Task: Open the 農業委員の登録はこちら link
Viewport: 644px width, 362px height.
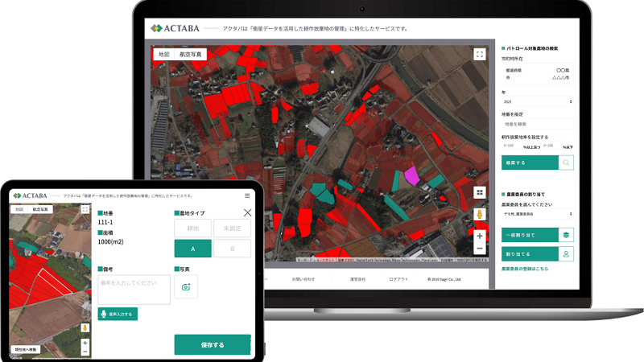Action: pyautogui.click(x=525, y=269)
